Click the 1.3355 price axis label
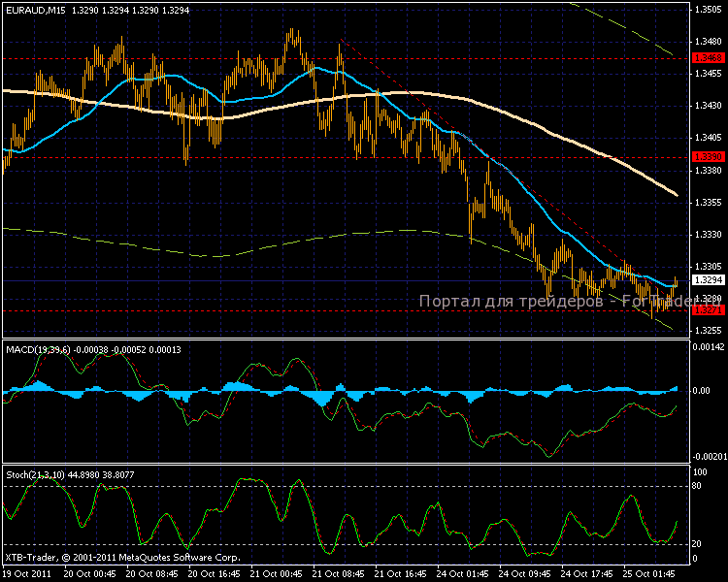 coord(707,203)
